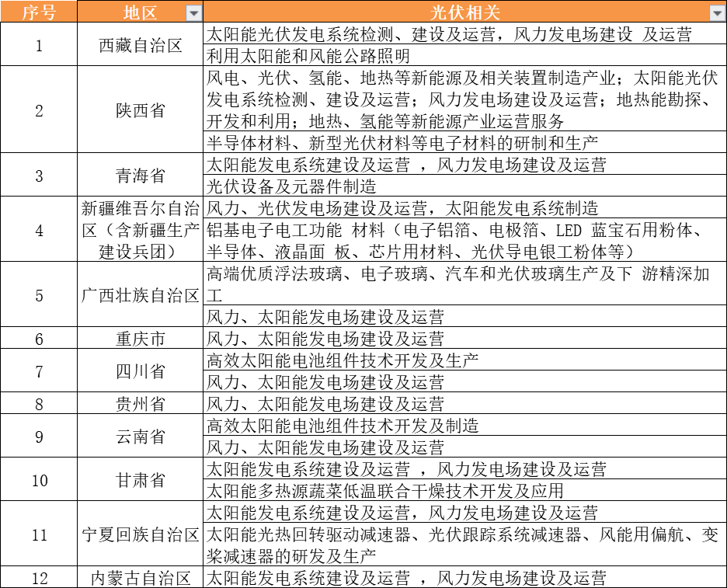Click the 广西壮族自治区 cell
This screenshot has width=727, height=588.
coord(141,295)
